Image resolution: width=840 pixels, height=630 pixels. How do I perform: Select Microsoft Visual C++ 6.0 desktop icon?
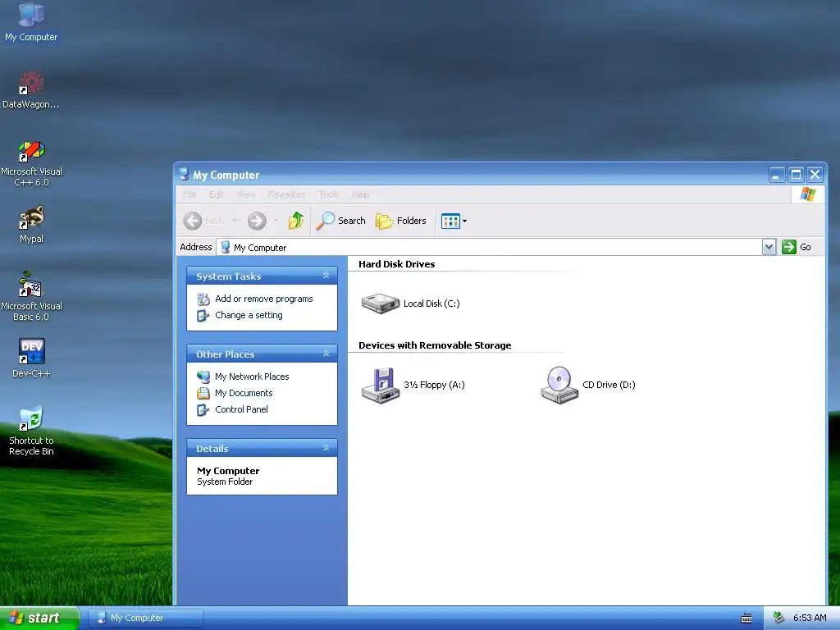pos(31,163)
